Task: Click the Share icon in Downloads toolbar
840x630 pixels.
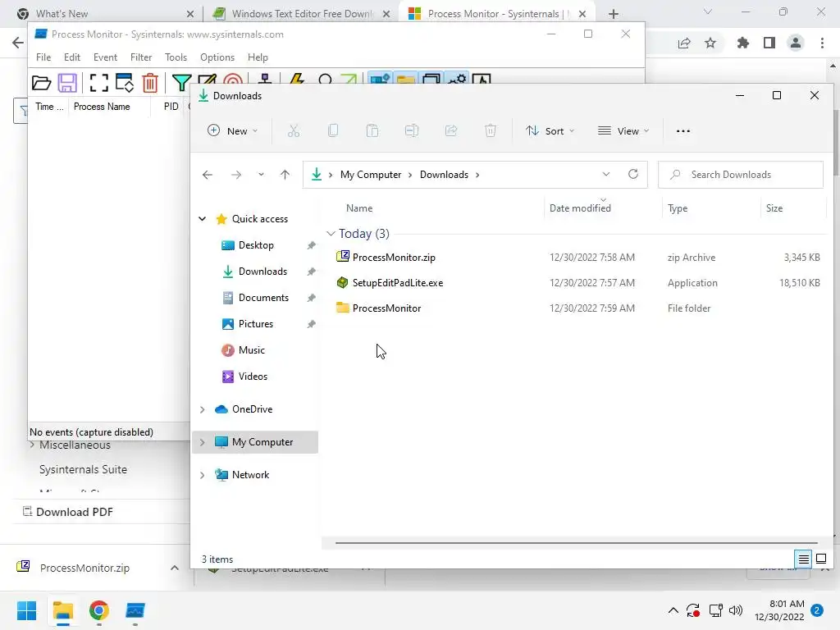Action: (x=451, y=130)
